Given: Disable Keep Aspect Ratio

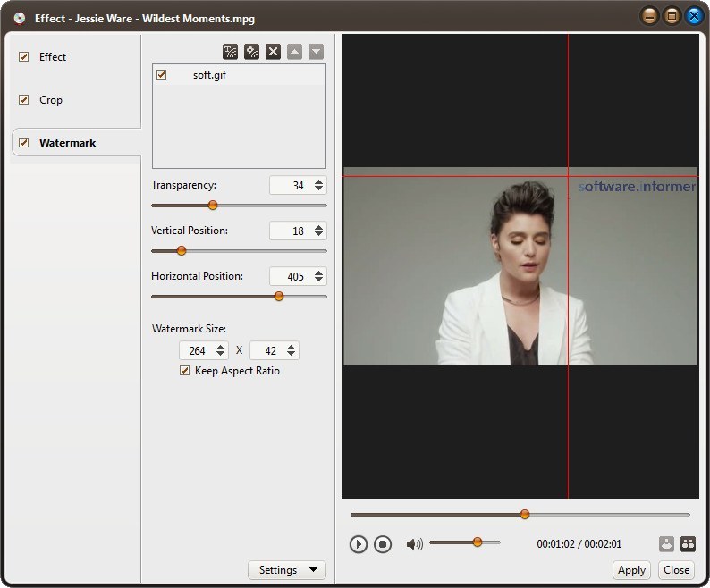Looking at the screenshot, I should tap(184, 371).
